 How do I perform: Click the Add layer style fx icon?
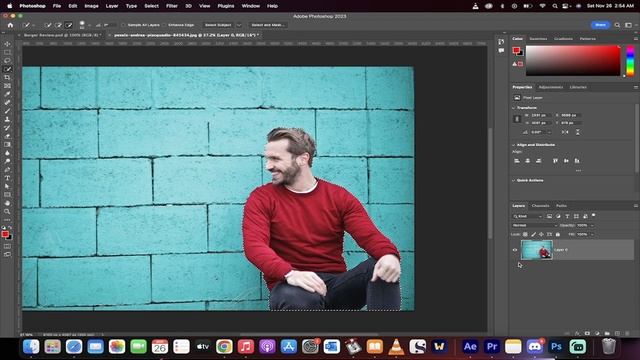click(577, 333)
